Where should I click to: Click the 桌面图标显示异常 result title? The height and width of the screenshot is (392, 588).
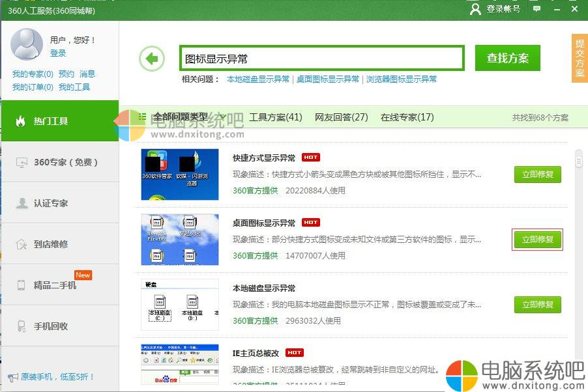pyautogui.click(x=264, y=223)
